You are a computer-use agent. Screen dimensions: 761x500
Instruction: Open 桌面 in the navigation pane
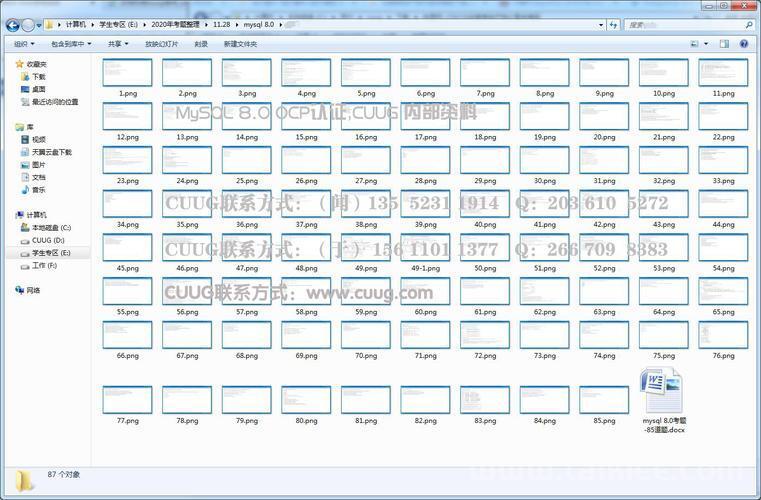point(33,89)
